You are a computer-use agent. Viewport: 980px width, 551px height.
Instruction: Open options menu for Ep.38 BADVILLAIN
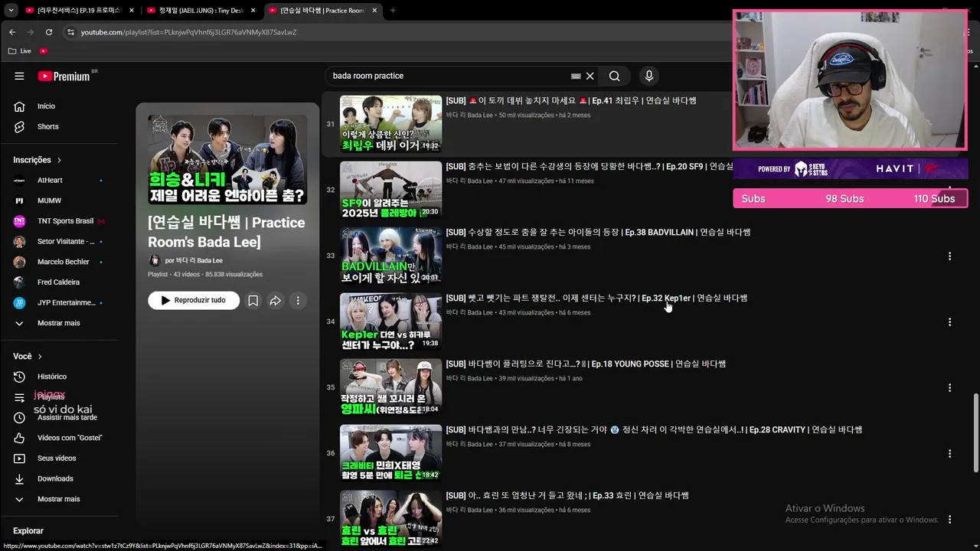(x=949, y=256)
